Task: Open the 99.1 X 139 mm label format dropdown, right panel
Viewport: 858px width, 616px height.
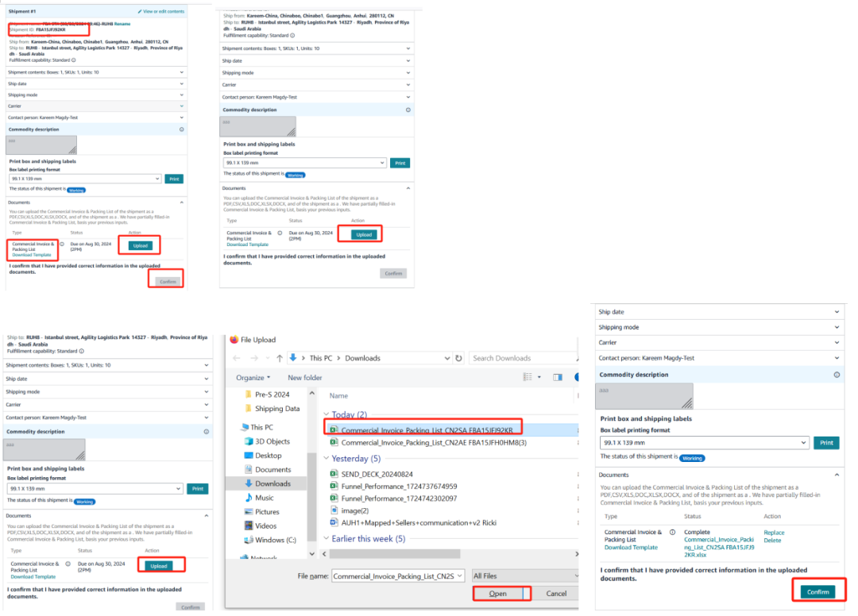Action: (704, 443)
